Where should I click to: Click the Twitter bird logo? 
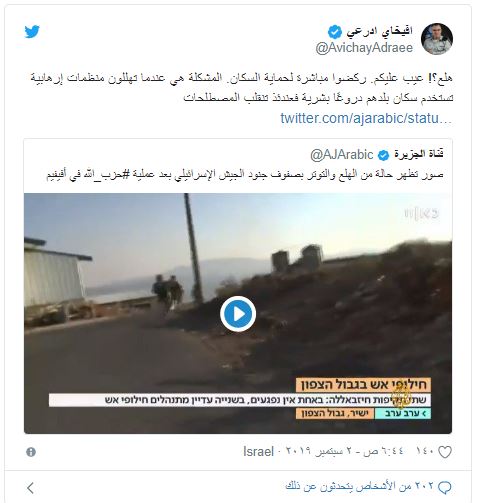point(32,32)
